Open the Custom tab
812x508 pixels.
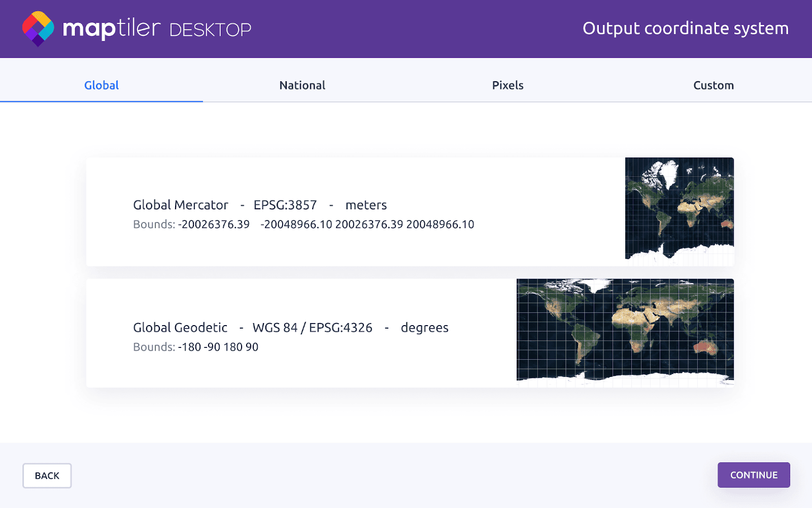coord(713,85)
